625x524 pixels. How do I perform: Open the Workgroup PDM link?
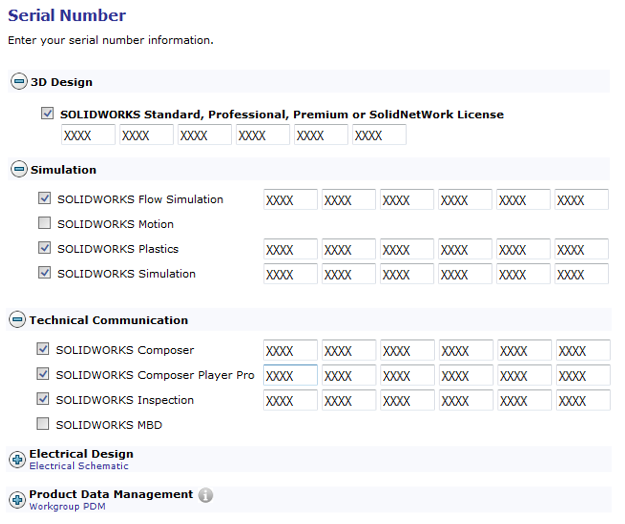click(67, 506)
